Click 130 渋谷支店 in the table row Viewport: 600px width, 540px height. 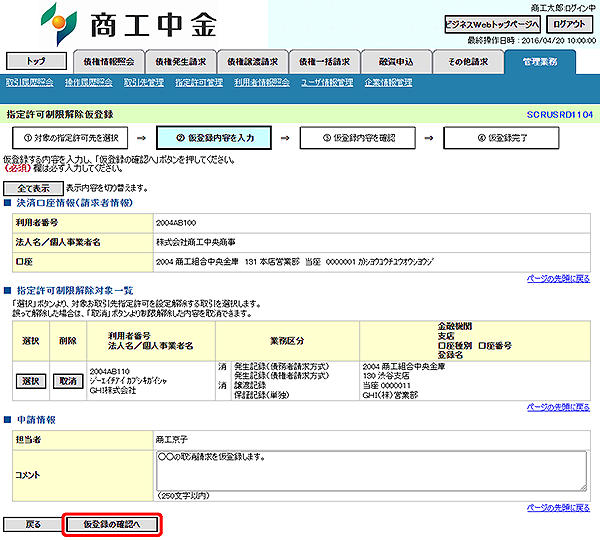pos(386,376)
